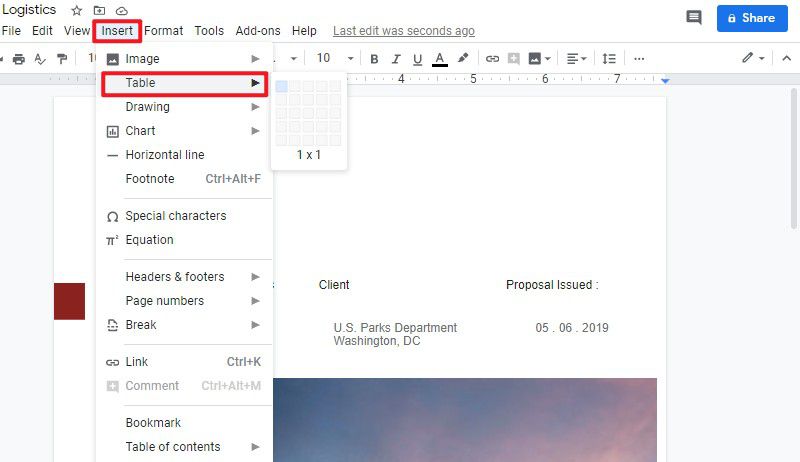This screenshot has height=462, width=800.
Task: Open the Last edit was seconds ago link
Action: pyautogui.click(x=404, y=31)
